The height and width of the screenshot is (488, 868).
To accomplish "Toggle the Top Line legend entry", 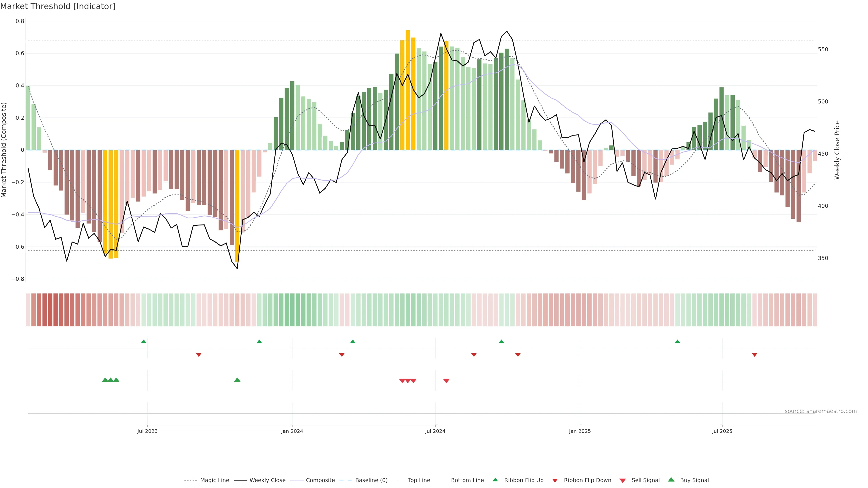I will point(419,480).
